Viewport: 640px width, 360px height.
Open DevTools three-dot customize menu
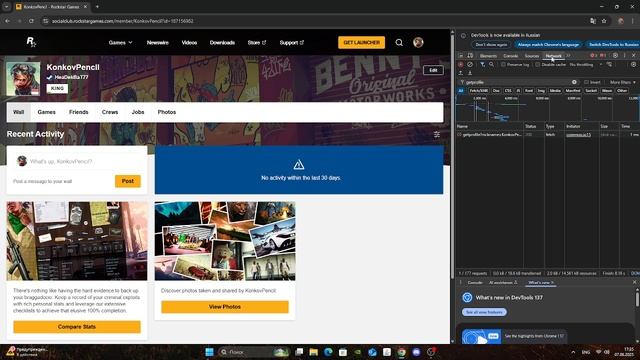624,56
